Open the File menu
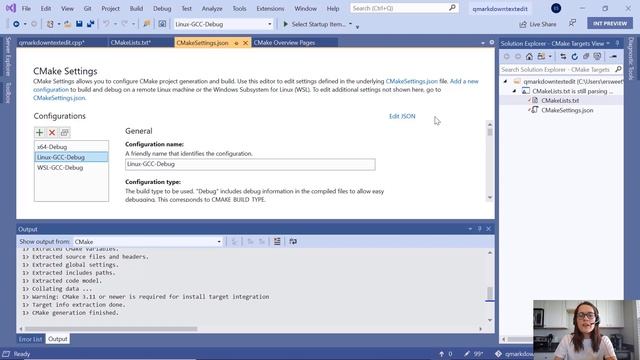Viewport: 640px width, 360px height. (x=26, y=8)
